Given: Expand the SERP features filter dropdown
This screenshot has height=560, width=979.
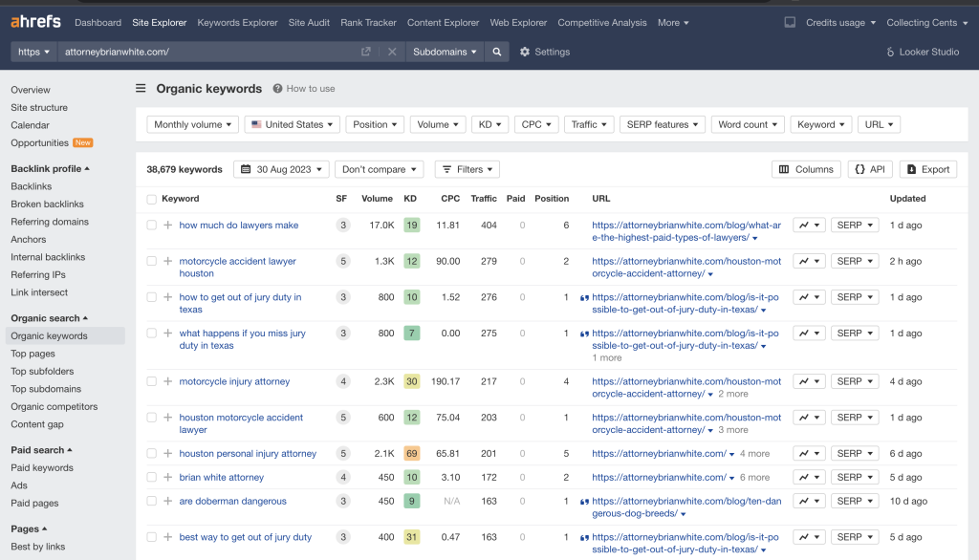Looking at the screenshot, I should coord(662,124).
